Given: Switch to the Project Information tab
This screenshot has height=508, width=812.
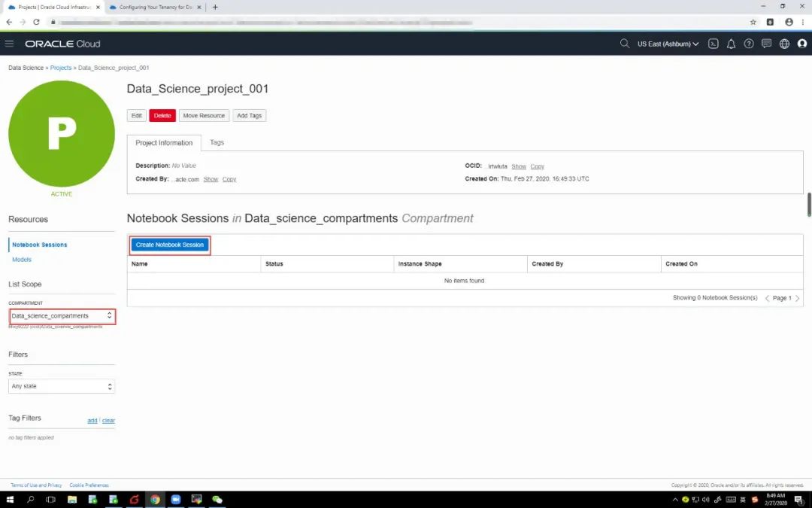Looking at the screenshot, I should click(164, 142).
